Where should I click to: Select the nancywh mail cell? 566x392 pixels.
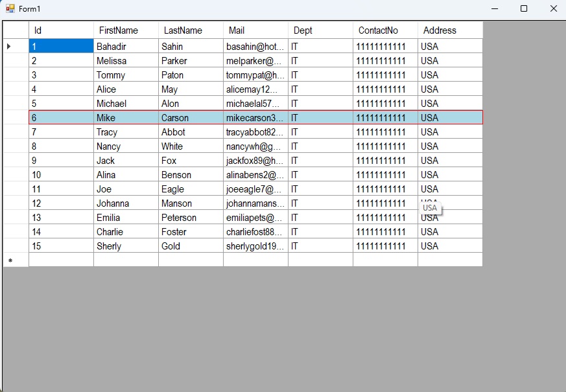(255, 146)
